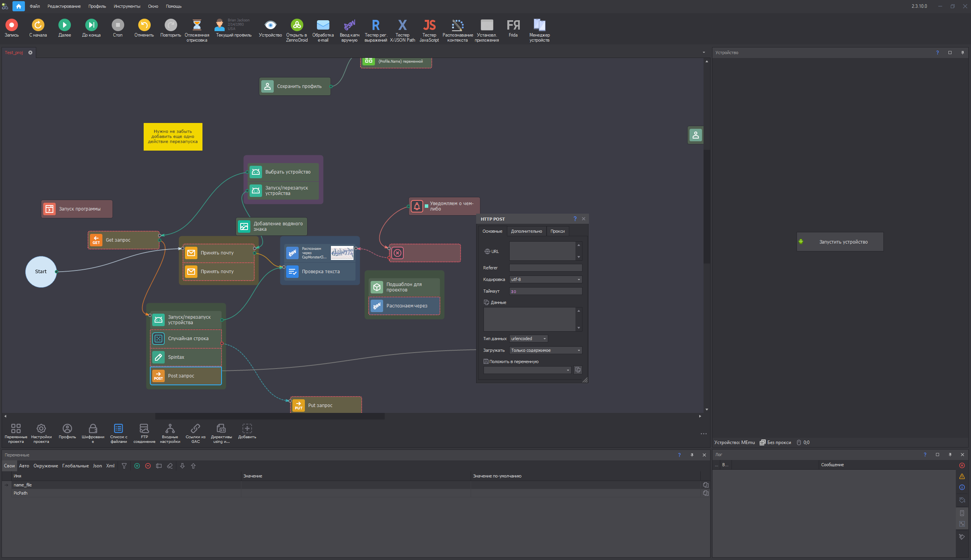The height and width of the screenshot is (560, 971).
Task: Open FTP соединение in bottom toolbar
Action: [144, 429]
